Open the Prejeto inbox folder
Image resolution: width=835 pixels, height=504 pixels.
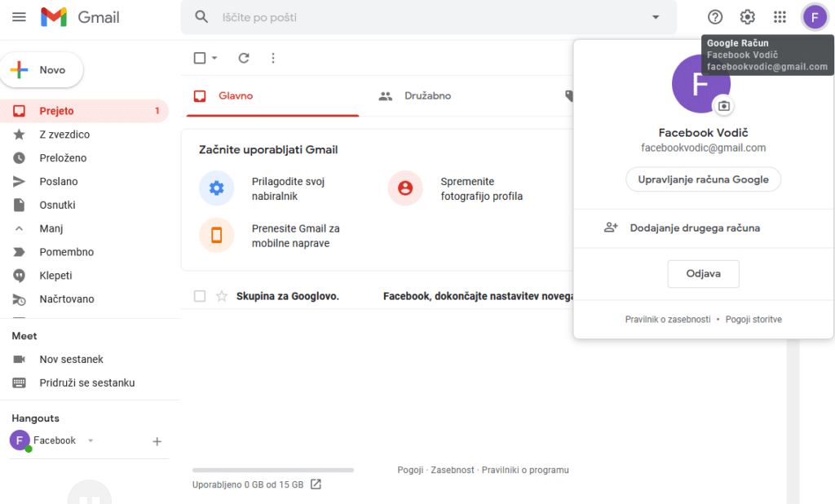click(84, 111)
